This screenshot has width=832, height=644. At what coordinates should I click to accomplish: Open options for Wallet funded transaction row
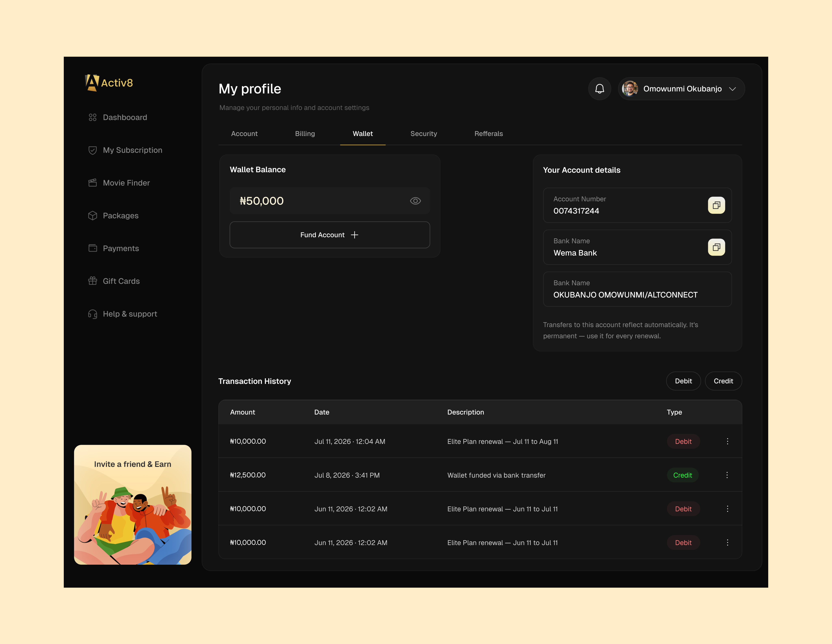[x=727, y=475]
